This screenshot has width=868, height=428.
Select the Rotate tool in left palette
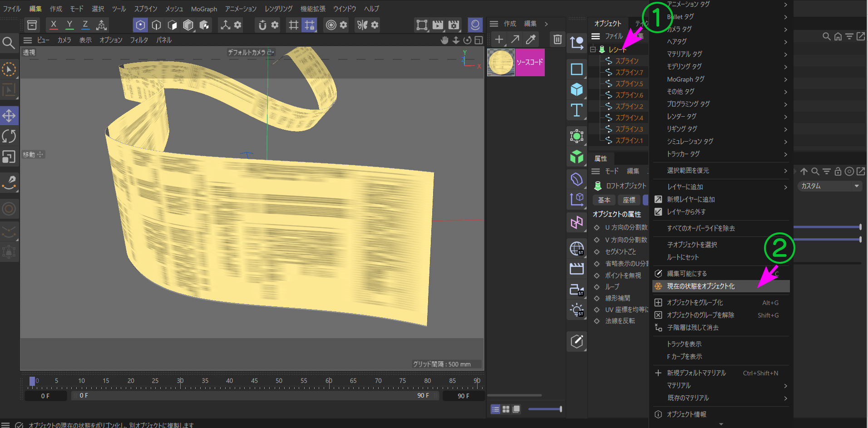[x=9, y=136]
